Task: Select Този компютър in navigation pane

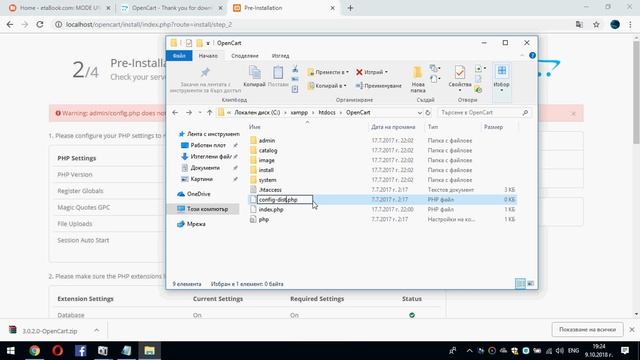Action: pos(207,209)
